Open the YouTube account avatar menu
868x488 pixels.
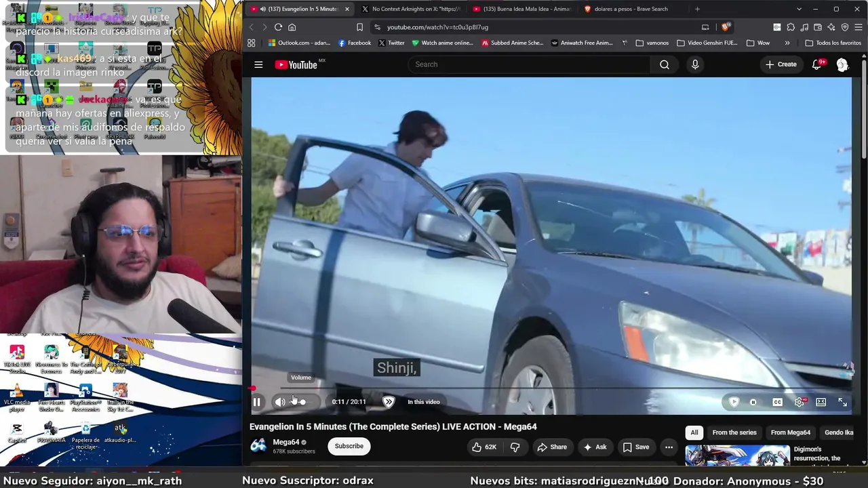(842, 64)
